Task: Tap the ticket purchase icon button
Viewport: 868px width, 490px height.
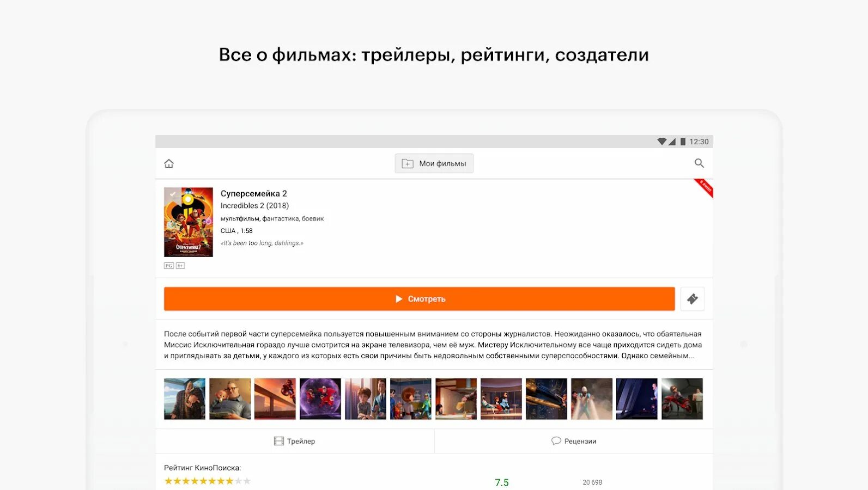Action: click(692, 299)
